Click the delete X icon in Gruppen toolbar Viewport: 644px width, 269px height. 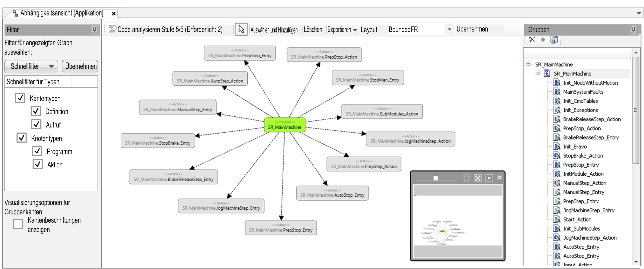pyautogui.click(x=532, y=40)
